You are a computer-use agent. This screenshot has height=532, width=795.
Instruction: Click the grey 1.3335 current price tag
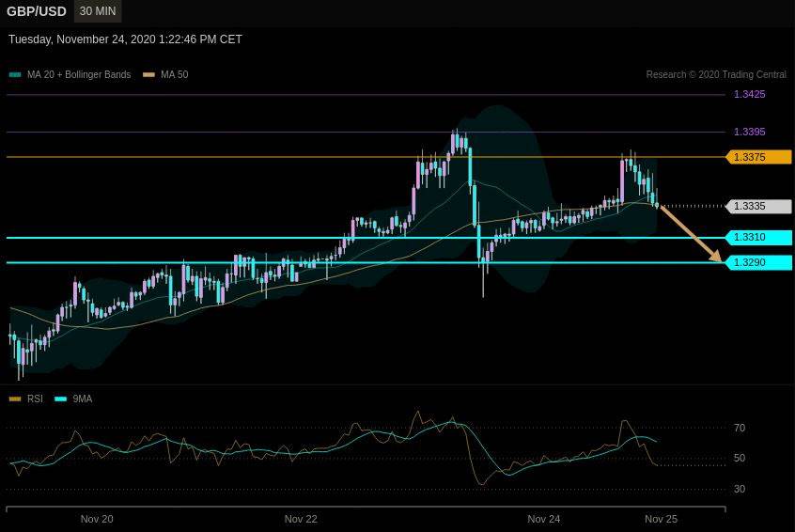pyautogui.click(x=758, y=206)
